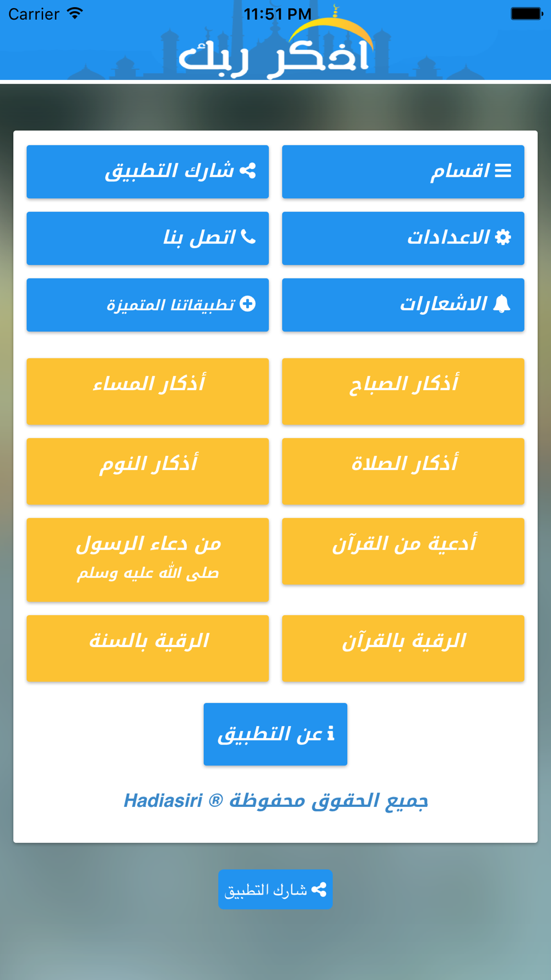Tap the plus icon beside تطبيقاتنا المتميزة

[248, 304]
